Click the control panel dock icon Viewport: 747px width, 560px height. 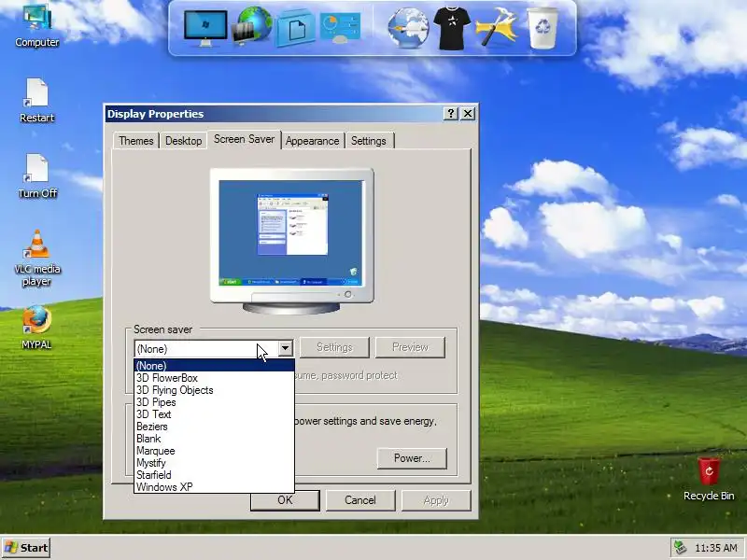pyautogui.click(x=340, y=28)
